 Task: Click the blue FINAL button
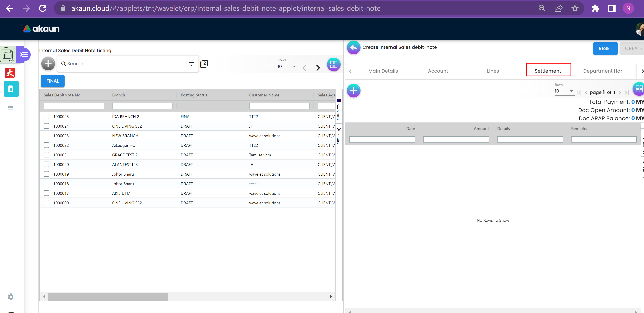click(53, 81)
